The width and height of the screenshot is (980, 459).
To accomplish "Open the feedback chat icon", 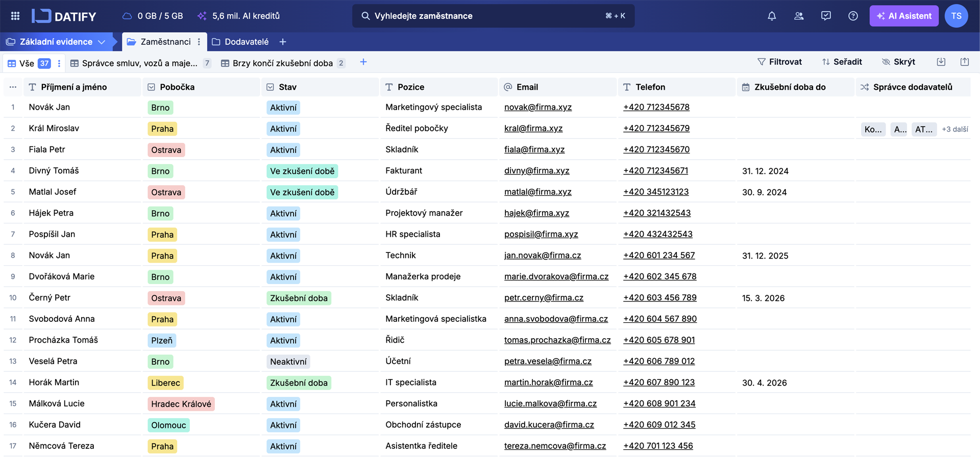I will point(826,16).
